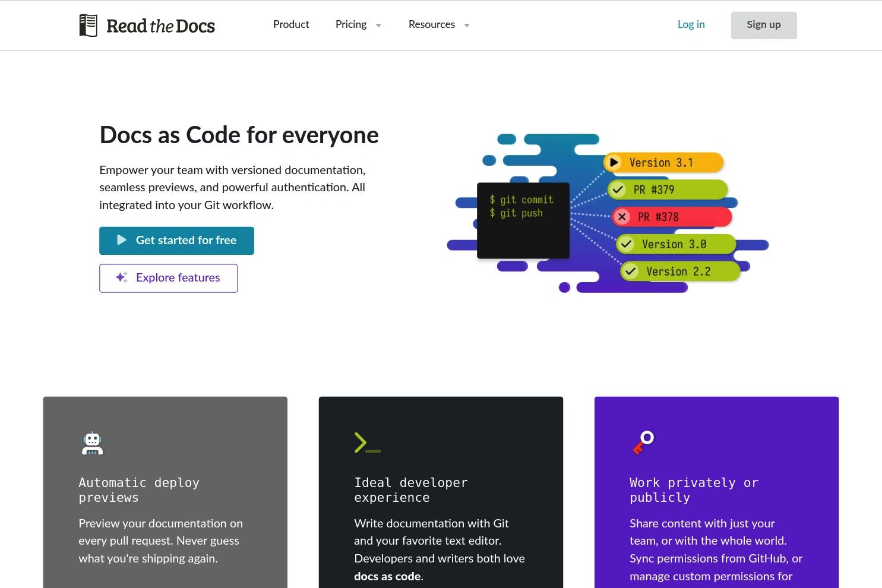Click the terminal prompt icon in dark card

click(366, 442)
